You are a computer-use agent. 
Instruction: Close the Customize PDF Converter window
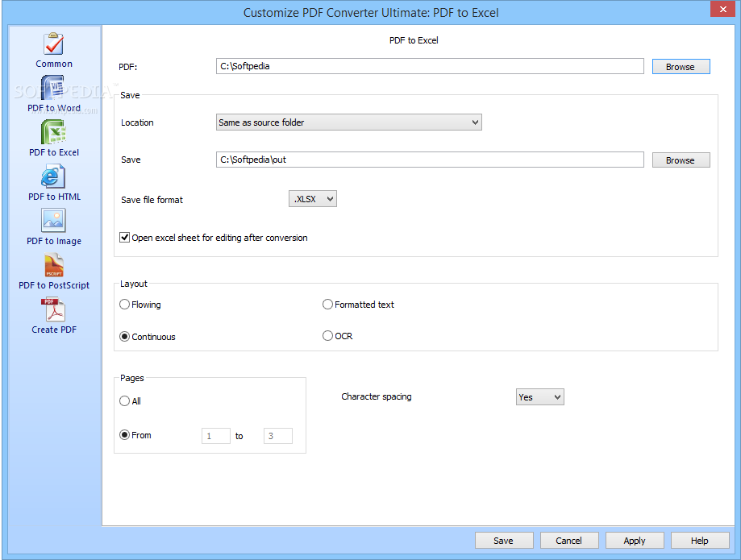[x=723, y=9]
